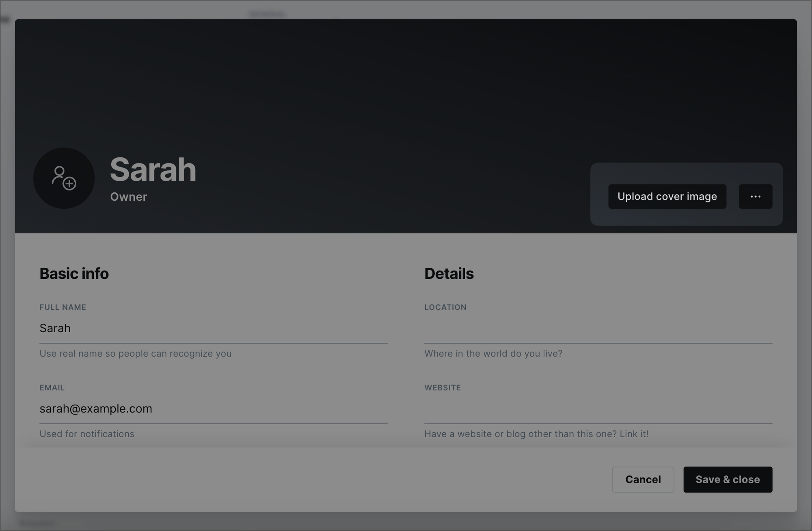Click the EMAIL field label
Screen dimensions: 812x531
(52, 387)
